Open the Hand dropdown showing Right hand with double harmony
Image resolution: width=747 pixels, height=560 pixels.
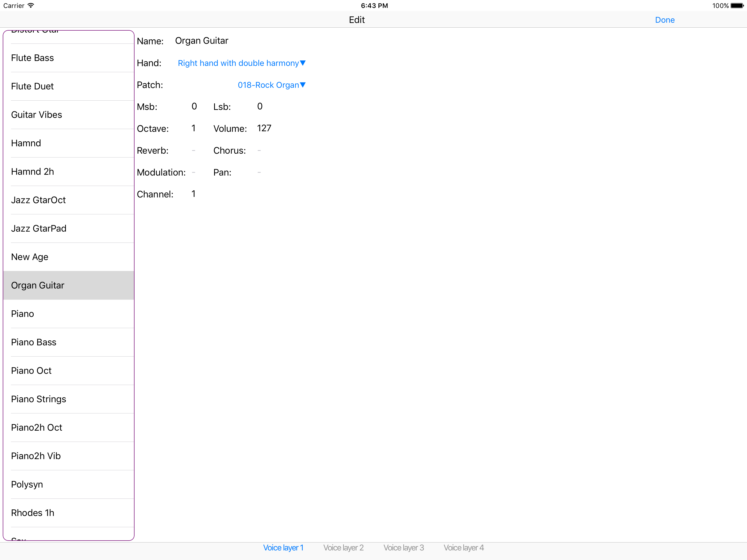(241, 63)
